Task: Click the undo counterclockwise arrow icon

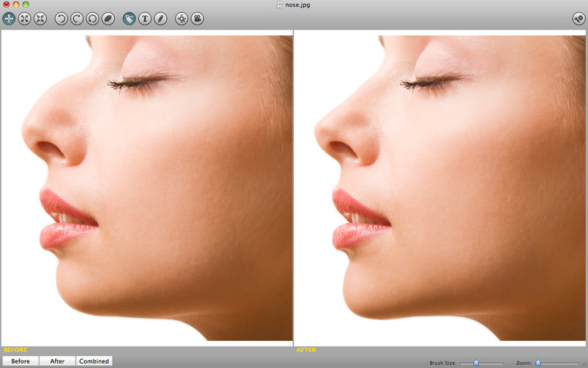Action: coord(61,19)
